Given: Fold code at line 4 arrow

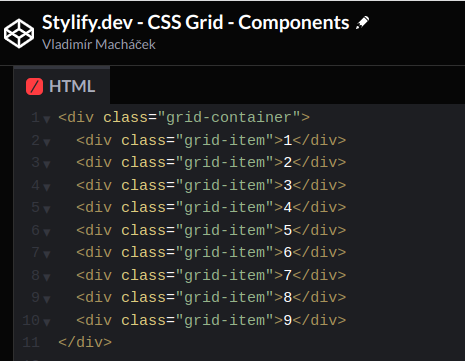Looking at the screenshot, I should pos(47,187).
